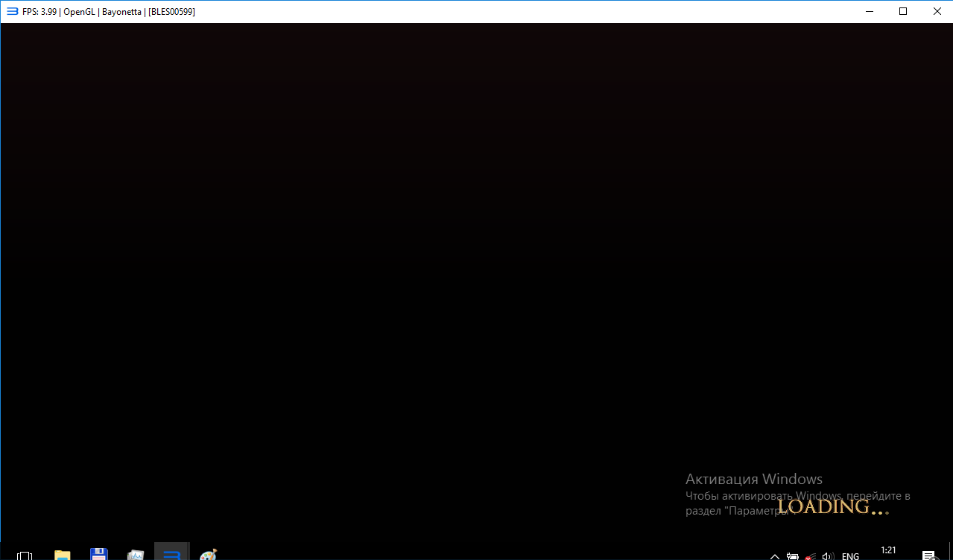Open the Action Center notifications icon
The image size is (953, 560).
pos(929,556)
